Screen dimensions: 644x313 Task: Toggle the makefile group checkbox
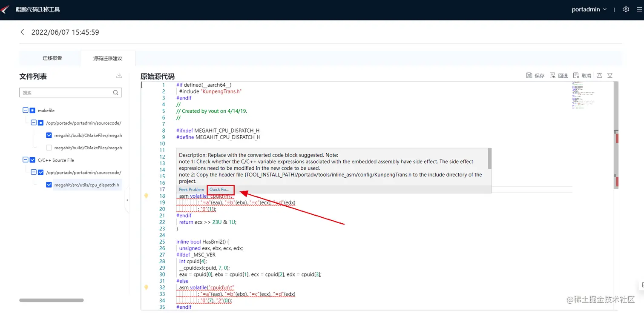click(32, 111)
